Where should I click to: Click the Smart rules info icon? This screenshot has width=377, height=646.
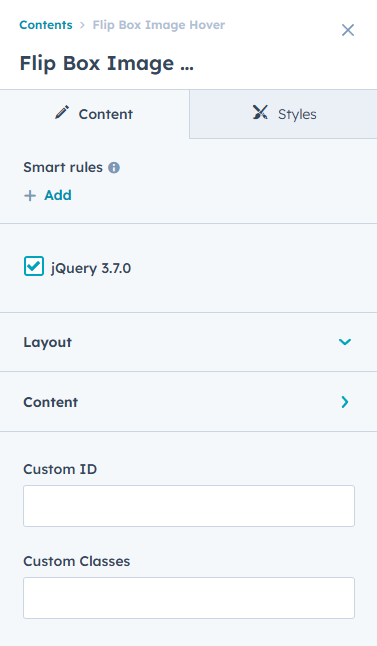(114, 168)
